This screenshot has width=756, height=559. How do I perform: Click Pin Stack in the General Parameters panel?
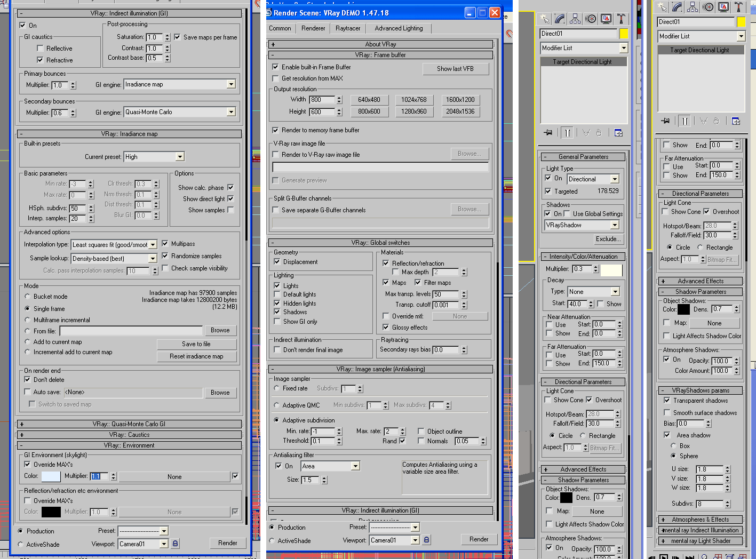click(x=547, y=133)
